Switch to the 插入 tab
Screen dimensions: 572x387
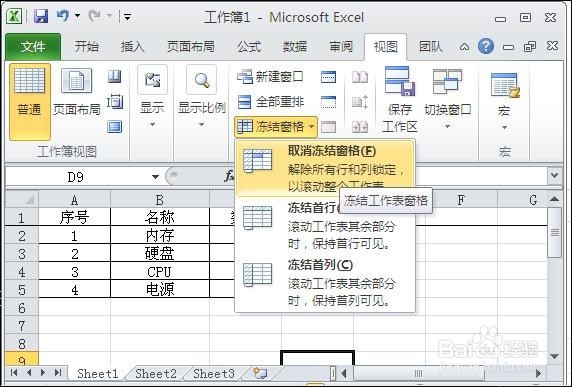tap(132, 47)
